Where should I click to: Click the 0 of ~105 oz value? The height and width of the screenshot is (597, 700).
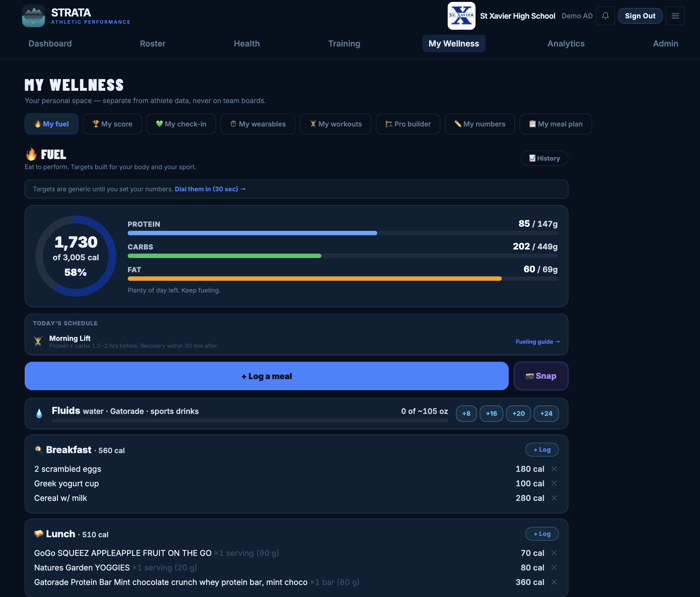pos(424,411)
